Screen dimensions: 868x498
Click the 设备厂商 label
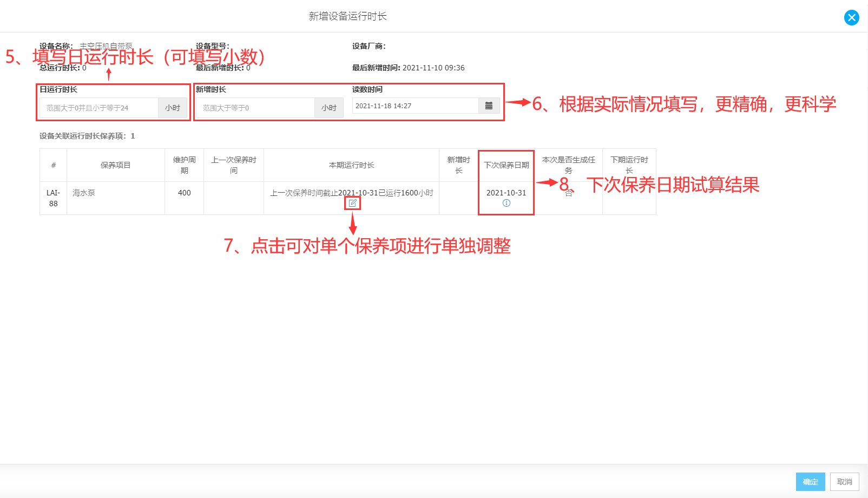click(369, 46)
